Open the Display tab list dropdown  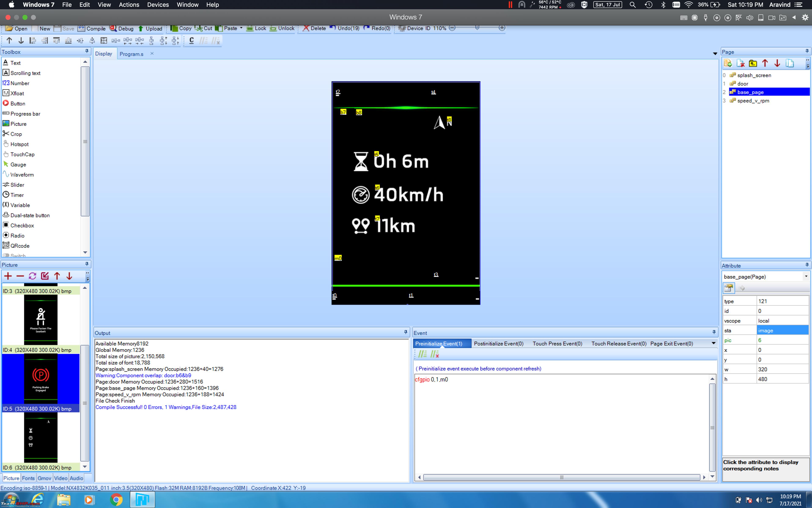click(715, 54)
